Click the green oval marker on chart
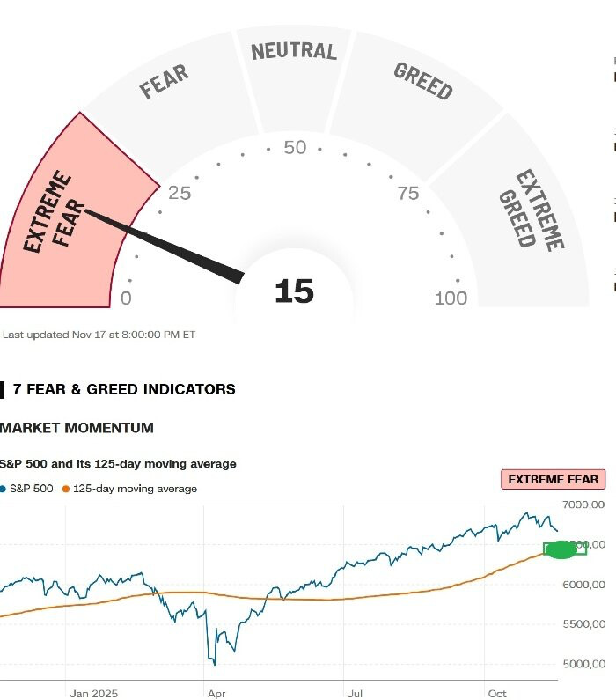616x700 pixels. 561,550
